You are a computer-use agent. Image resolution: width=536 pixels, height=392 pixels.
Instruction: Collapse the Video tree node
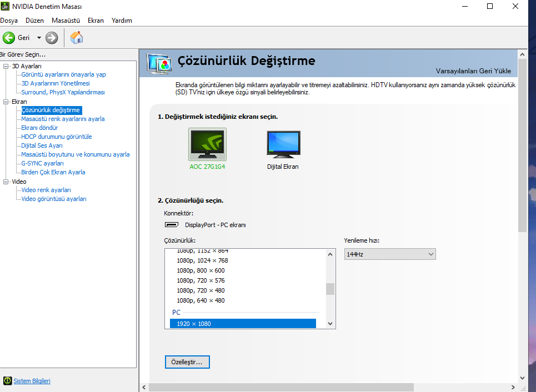6,182
